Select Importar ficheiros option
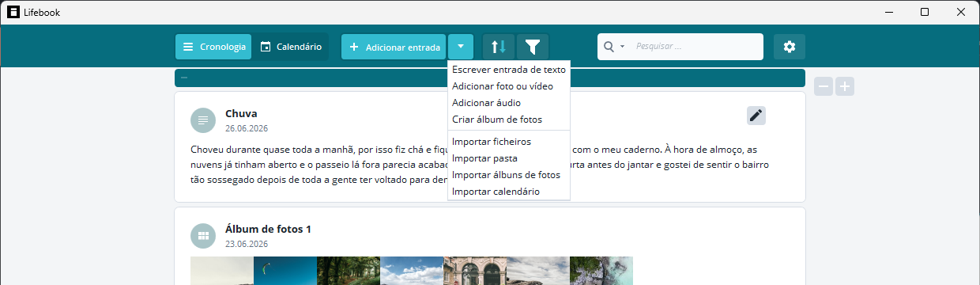980x285 pixels. click(508, 142)
